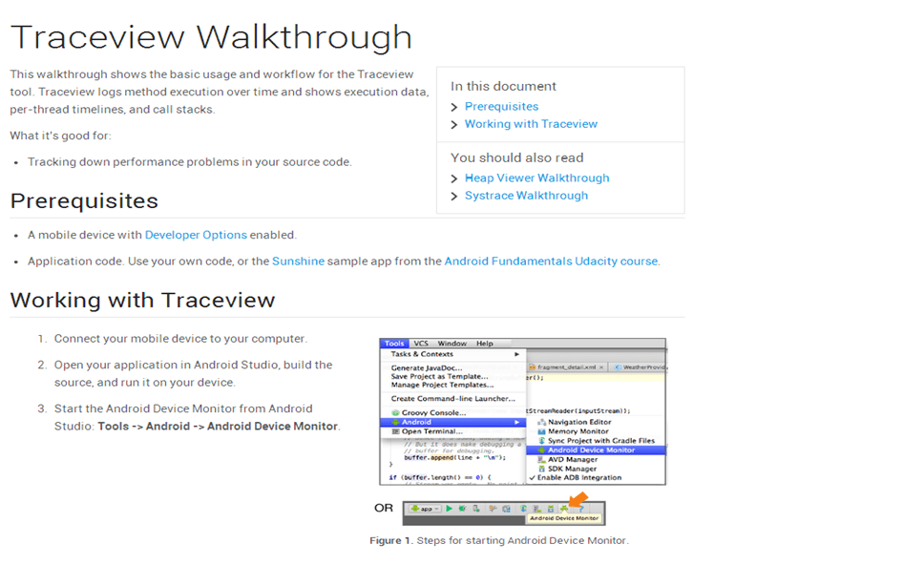The width and height of the screenshot is (924, 565).
Task: Select Navigation Editor in the submenu
Action: 579,422
